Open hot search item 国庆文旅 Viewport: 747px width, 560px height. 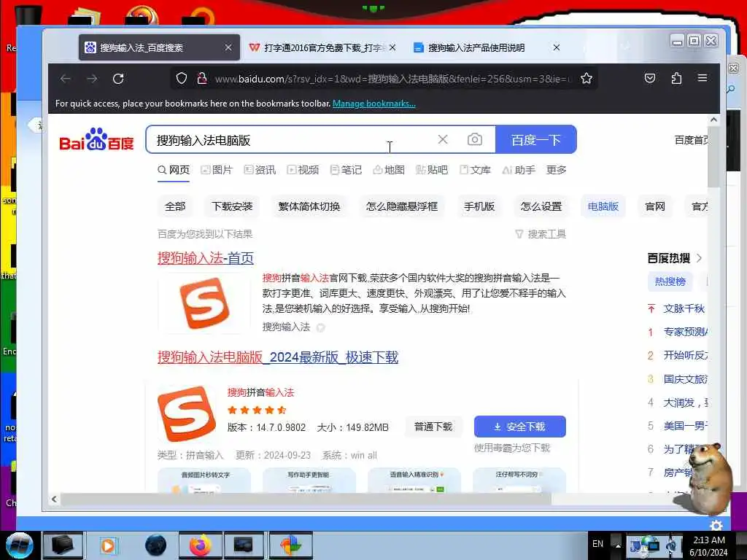coord(686,379)
